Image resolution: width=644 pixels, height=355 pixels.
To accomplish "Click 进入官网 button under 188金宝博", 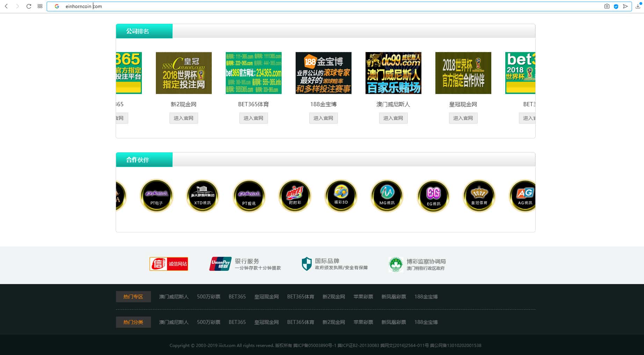I will (x=324, y=118).
